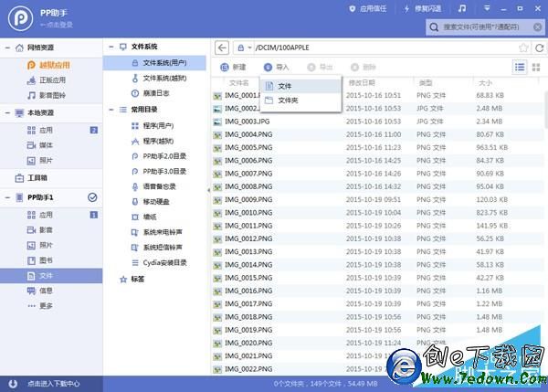
Task: Click the 修复闪退 lightning option
Action: coord(423,9)
